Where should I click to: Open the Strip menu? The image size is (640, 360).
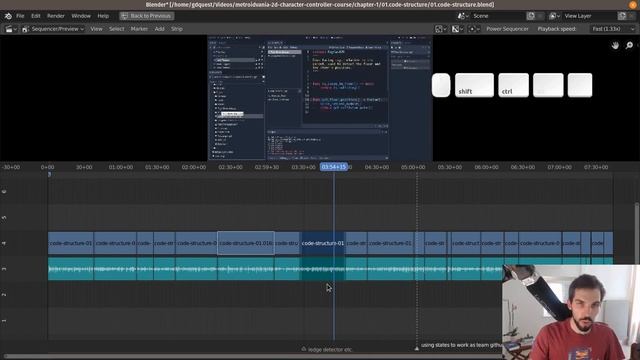(176, 29)
